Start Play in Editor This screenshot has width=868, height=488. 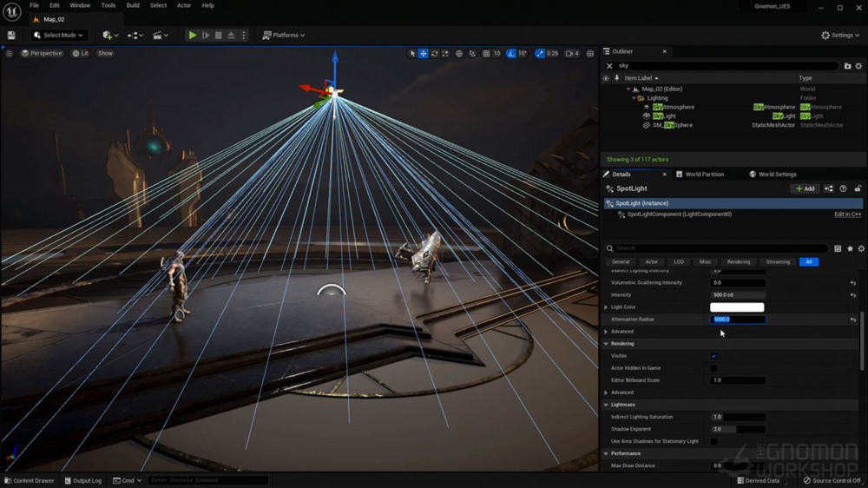pos(192,35)
